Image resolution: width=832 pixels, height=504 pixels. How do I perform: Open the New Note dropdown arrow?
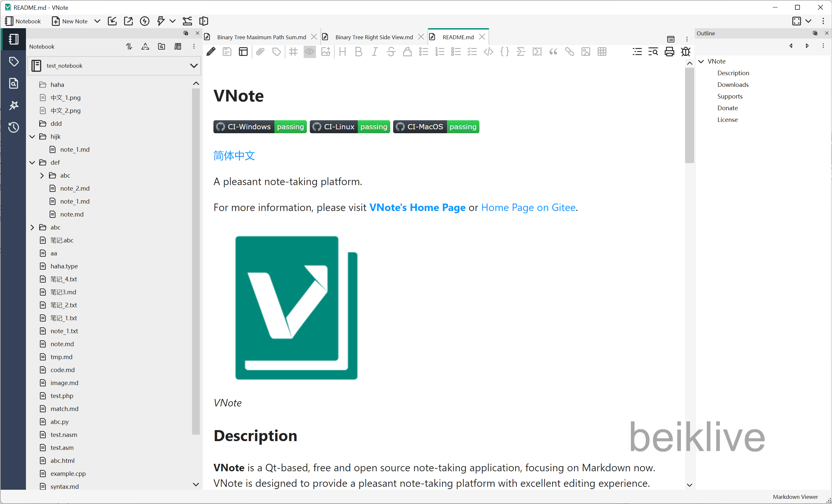(97, 21)
